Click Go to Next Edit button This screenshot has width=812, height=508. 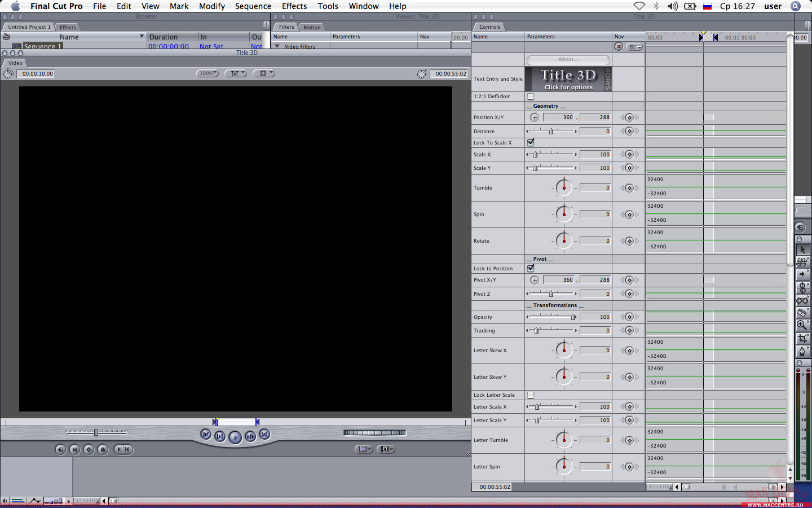(264, 434)
